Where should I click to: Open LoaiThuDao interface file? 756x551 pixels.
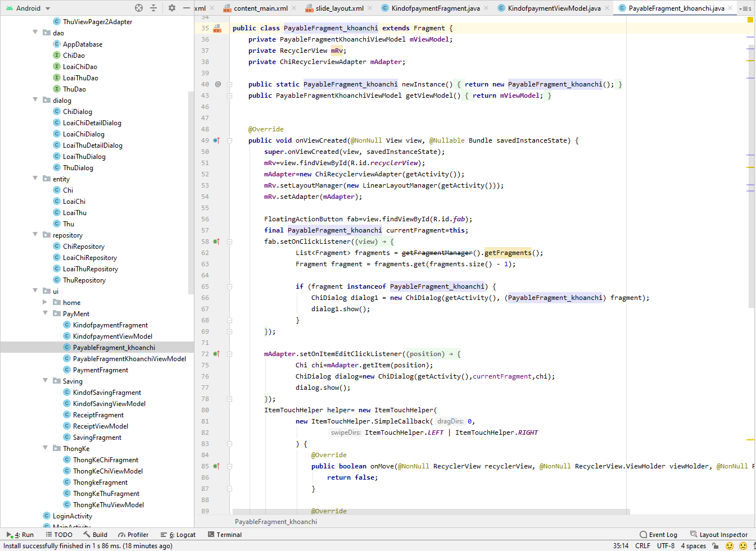point(80,78)
